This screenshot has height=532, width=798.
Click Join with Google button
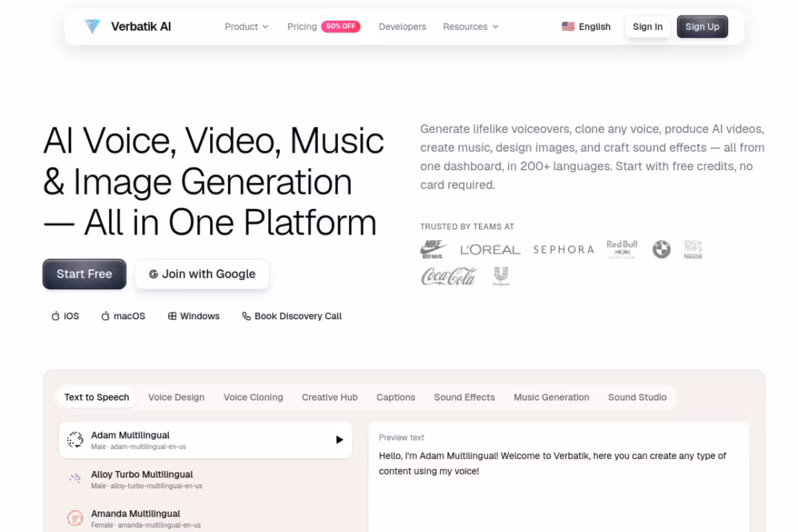(x=202, y=274)
